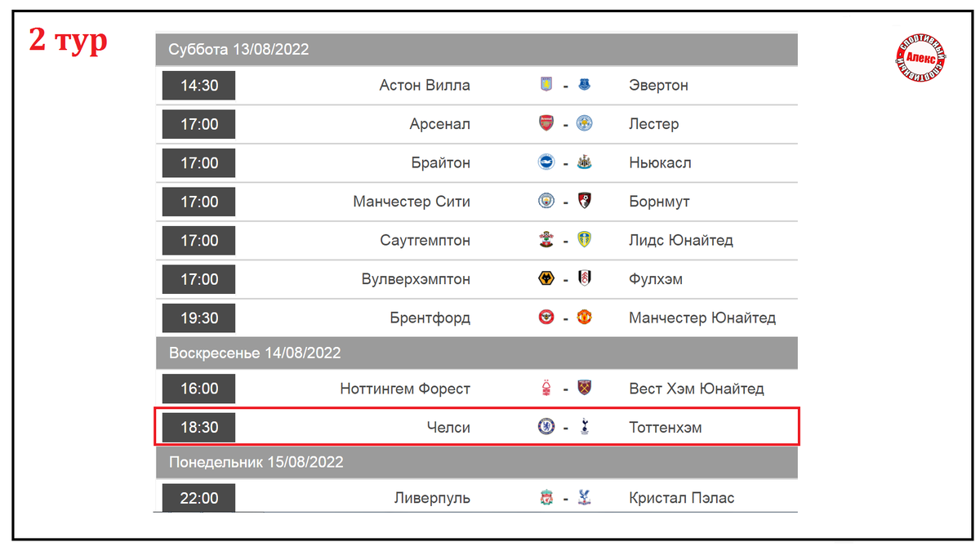Click the Aston Villa club crest
This screenshot has width=980, height=551.
(546, 84)
